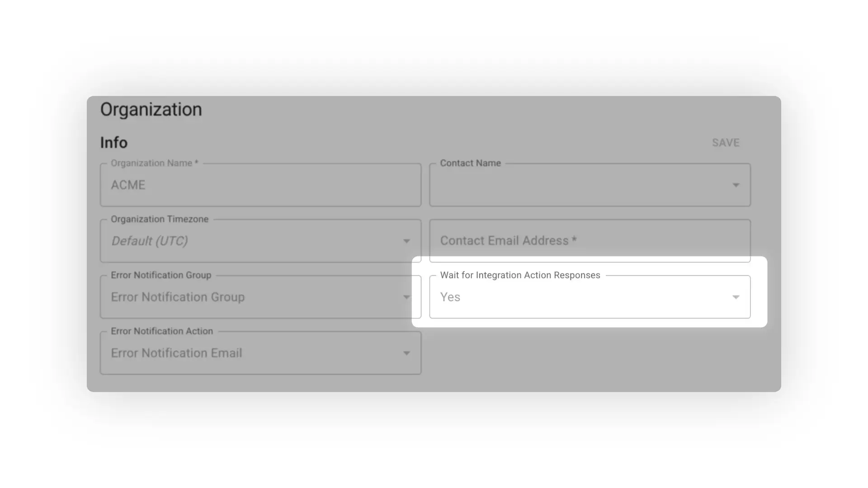Click the Wait for Integration Action Responses arrow

[736, 297]
